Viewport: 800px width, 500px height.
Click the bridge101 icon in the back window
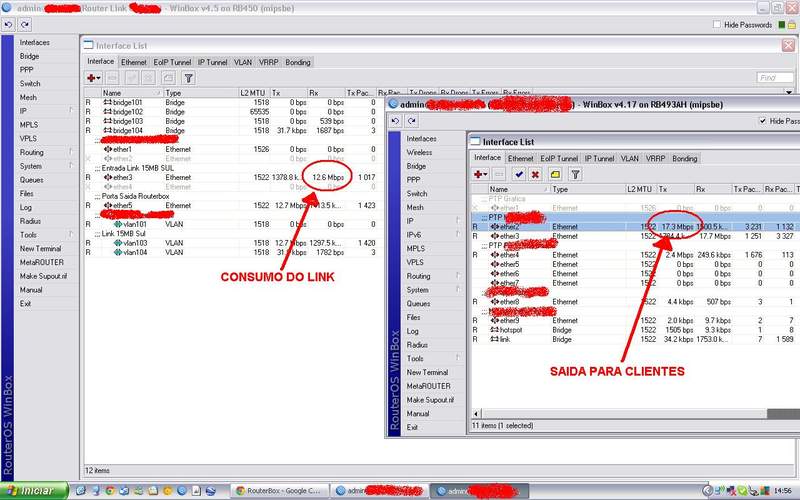(108, 103)
